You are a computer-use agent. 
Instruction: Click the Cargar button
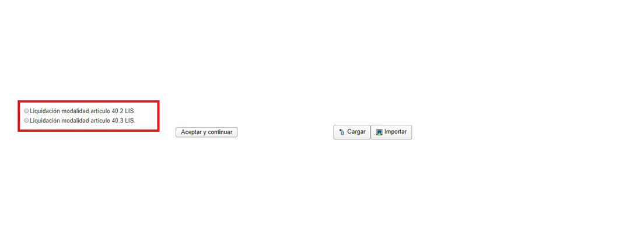tap(352, 132)
